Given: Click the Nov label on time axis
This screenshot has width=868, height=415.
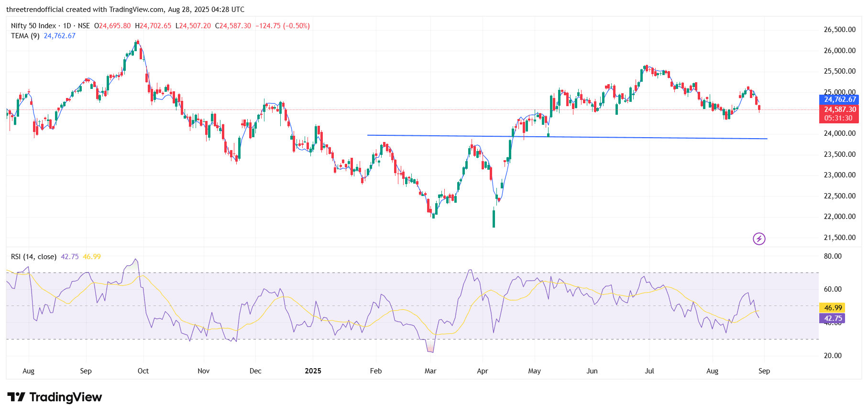Looking at the screenshot, I should point(204,371).
